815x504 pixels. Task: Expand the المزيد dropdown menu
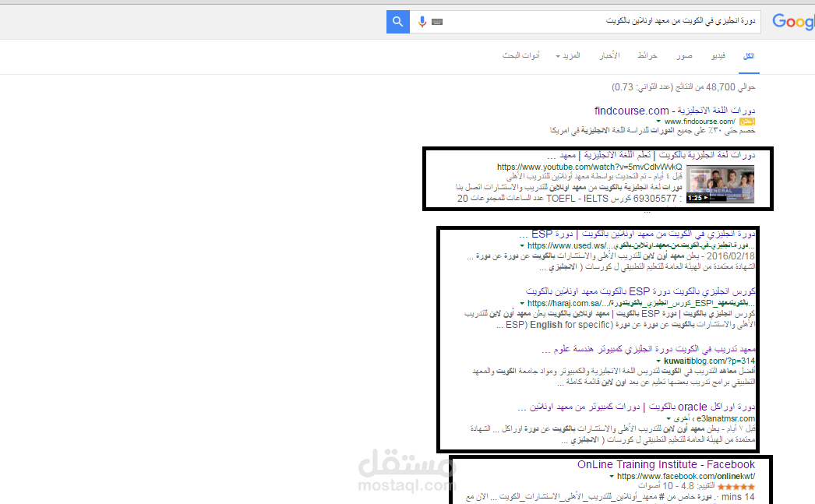(x=568, y=55)
